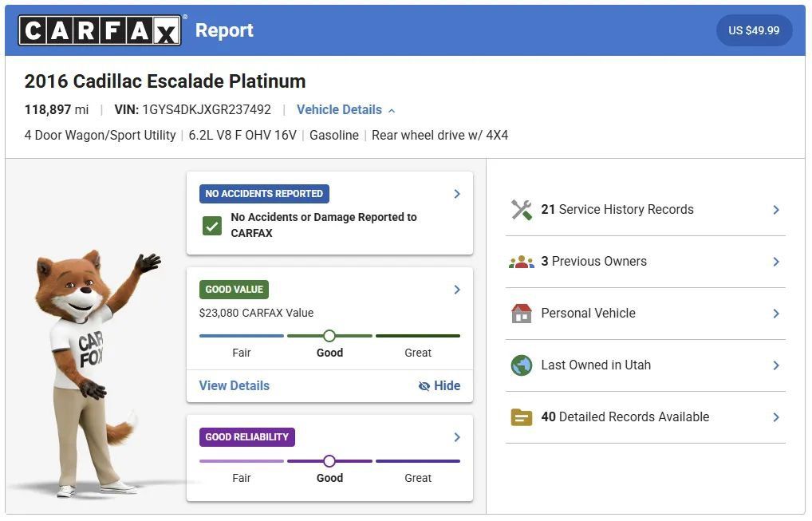
Task: Click No Accidents or Damage Reported text
Action: (x=324, y=225)
